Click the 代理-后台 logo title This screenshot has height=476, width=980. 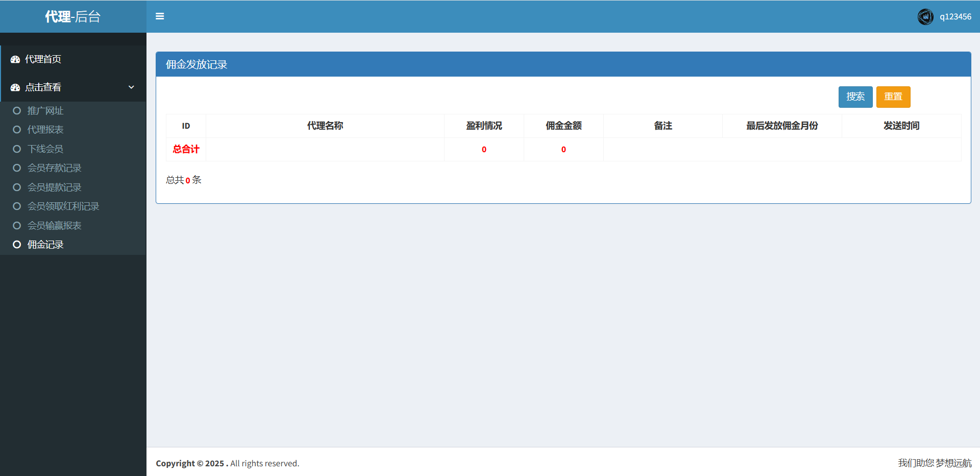click(73, 17)
